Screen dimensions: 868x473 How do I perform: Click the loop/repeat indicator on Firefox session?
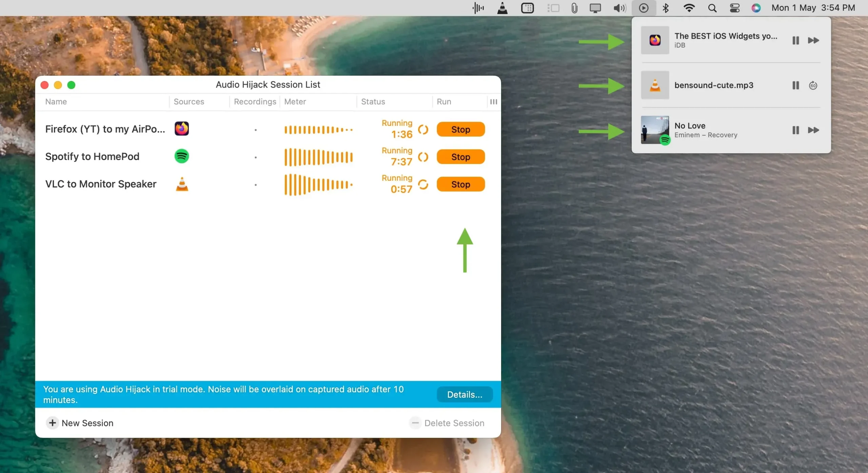click(424, 129)
